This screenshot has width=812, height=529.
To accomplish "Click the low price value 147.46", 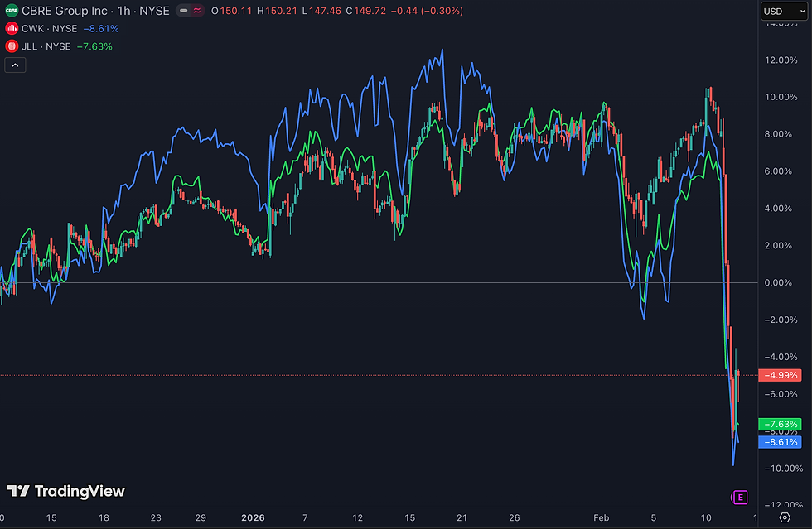I will (325, 11).
